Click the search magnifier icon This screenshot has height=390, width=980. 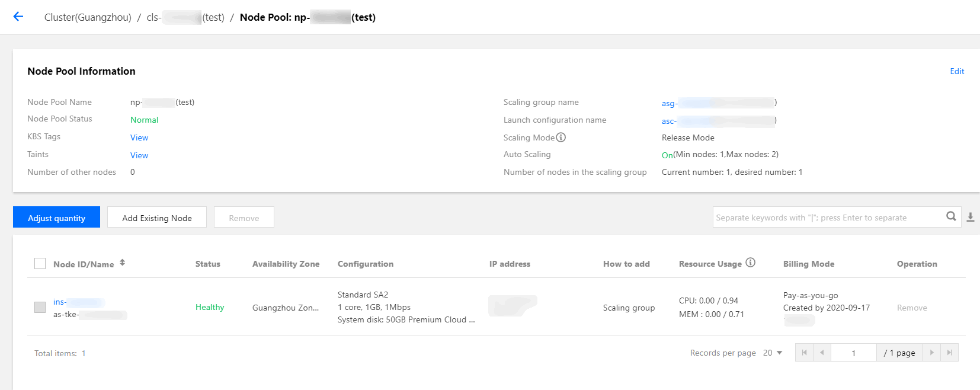pyautogui.click(x=951, y=216)
